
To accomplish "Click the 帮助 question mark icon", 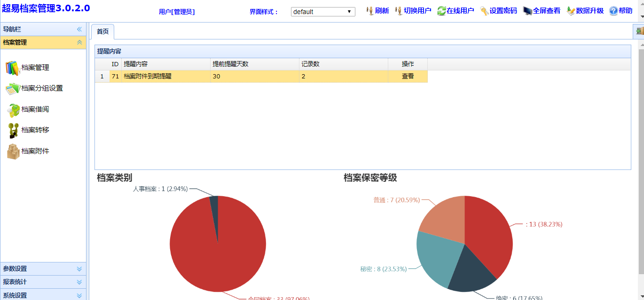I will [613, 11].
